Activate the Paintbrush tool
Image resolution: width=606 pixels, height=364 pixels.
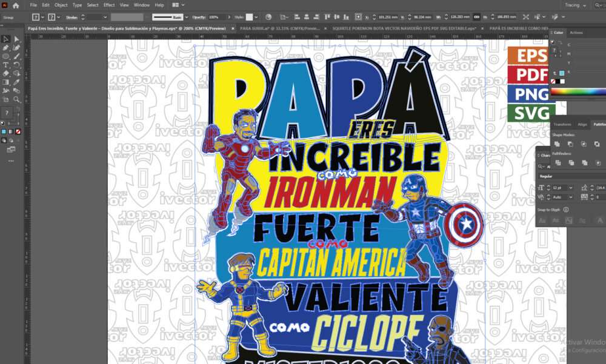click(x=16, y=56)
